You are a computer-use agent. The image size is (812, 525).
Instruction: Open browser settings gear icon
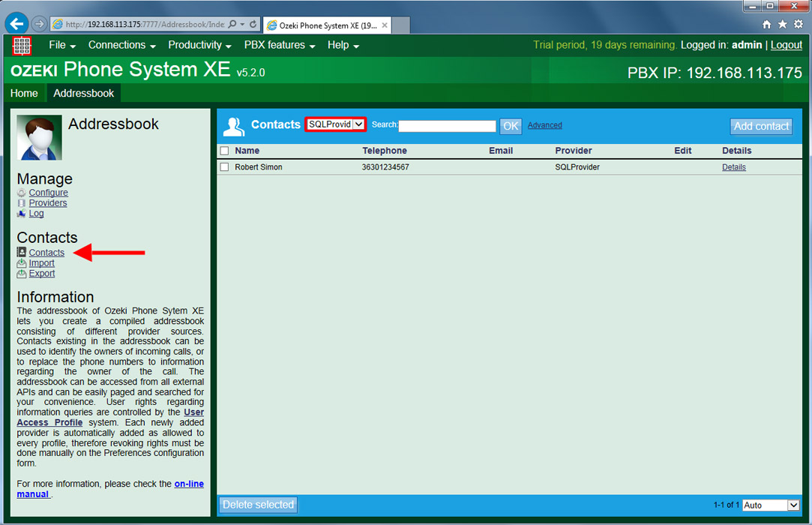coord(799,25)
